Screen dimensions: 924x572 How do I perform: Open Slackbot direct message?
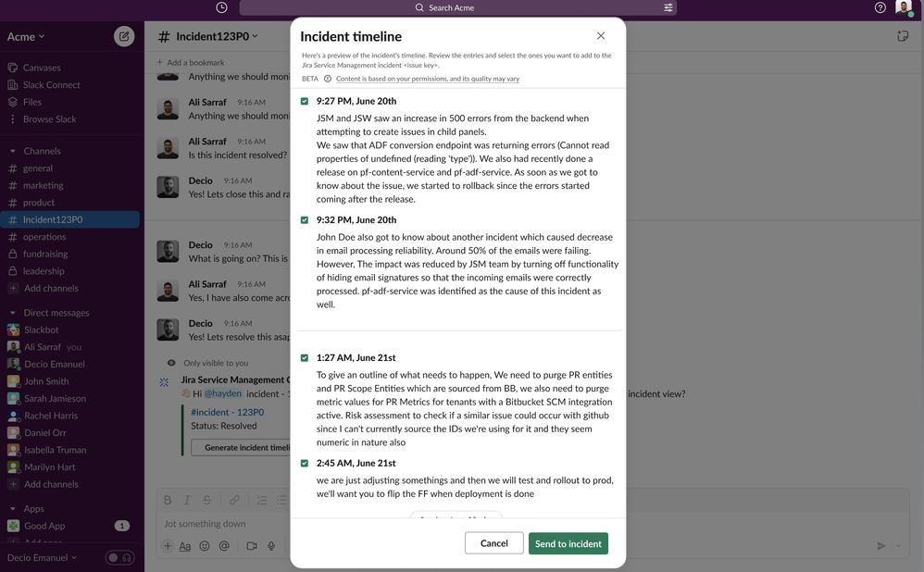coord(42,330)
